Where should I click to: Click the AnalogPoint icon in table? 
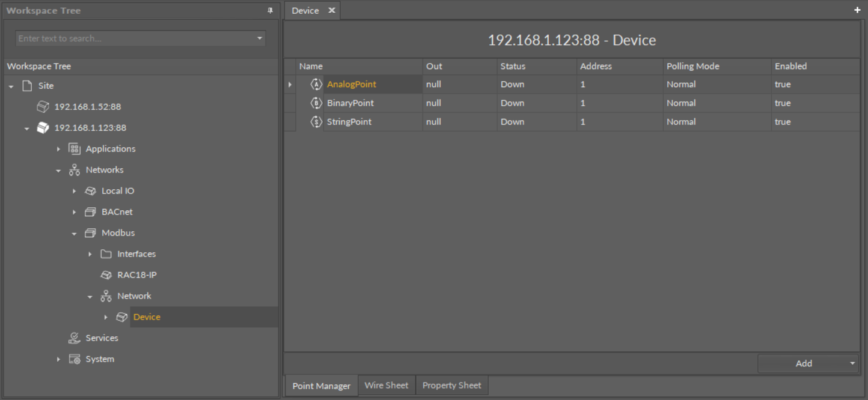316,84
